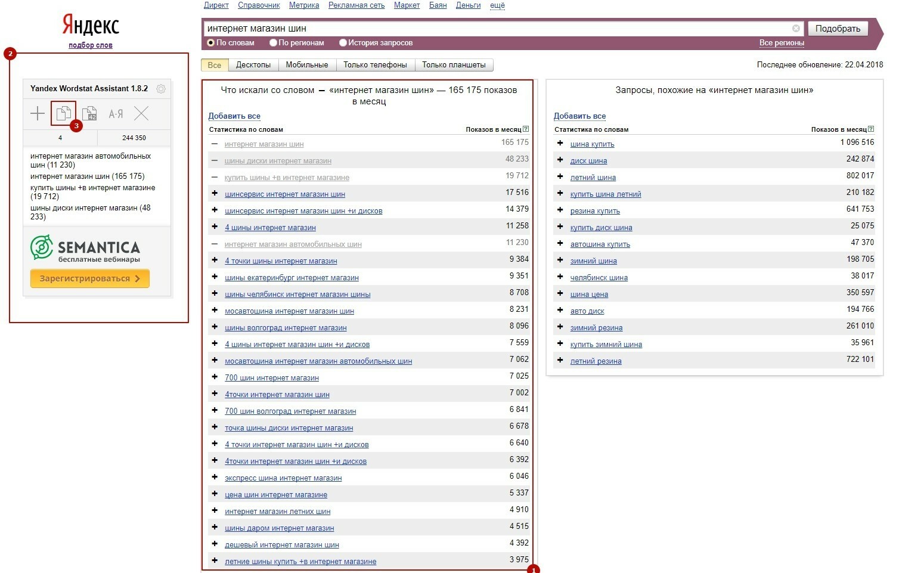The height and width of the screenshot is (573, 924).
Task: Open the 'ещё' menu in top navigation
Action: pyautogui.click(x=497, y=5)
